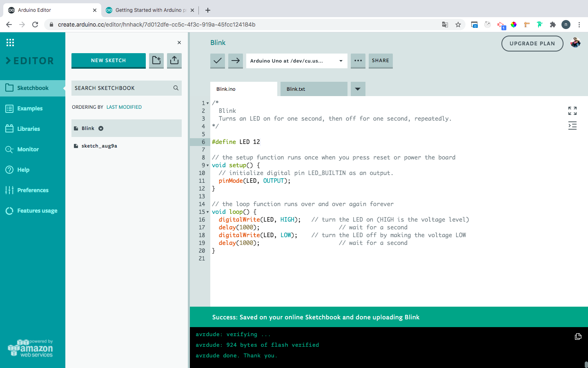
Task: Close the sketchbook side panel
Action: (179, 43)
